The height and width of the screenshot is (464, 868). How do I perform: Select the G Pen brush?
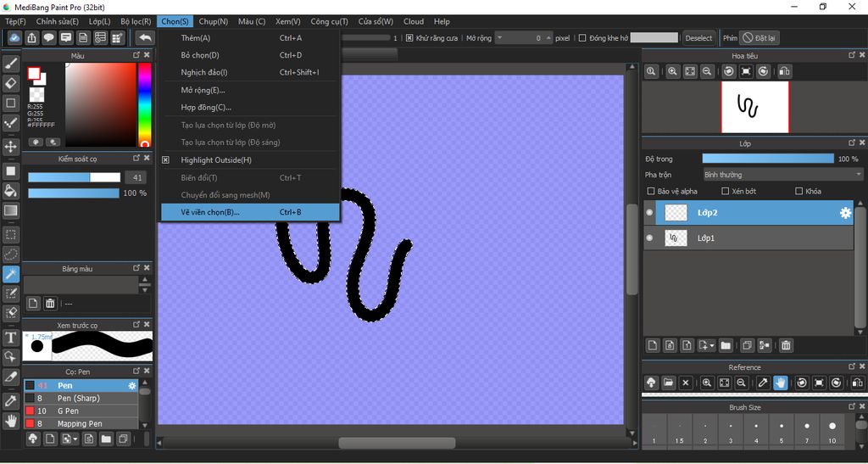(81, 411)
